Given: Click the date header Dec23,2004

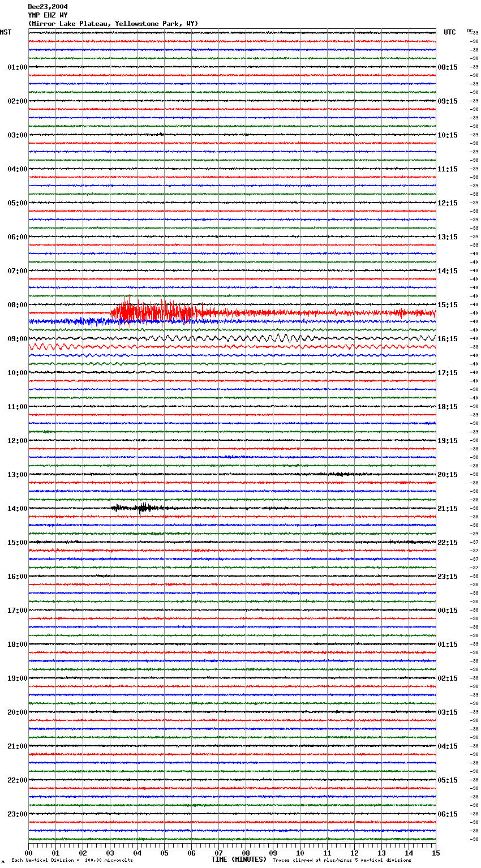Looking at the screenshot, I should [x=48, y=7].
